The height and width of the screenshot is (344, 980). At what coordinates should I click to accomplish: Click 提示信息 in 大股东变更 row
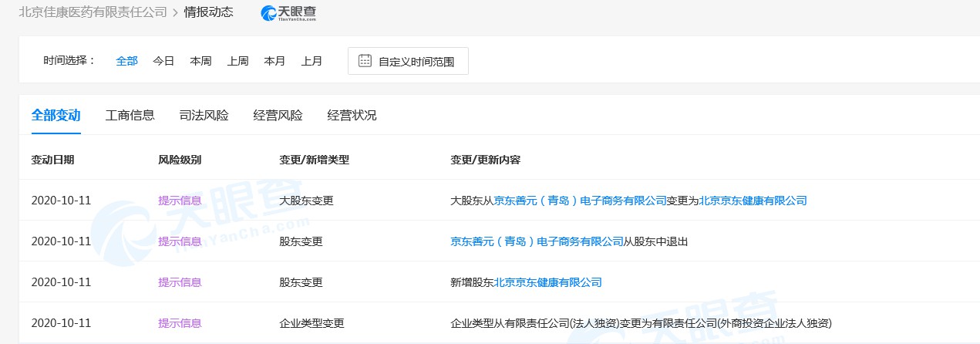pos(180,201)
